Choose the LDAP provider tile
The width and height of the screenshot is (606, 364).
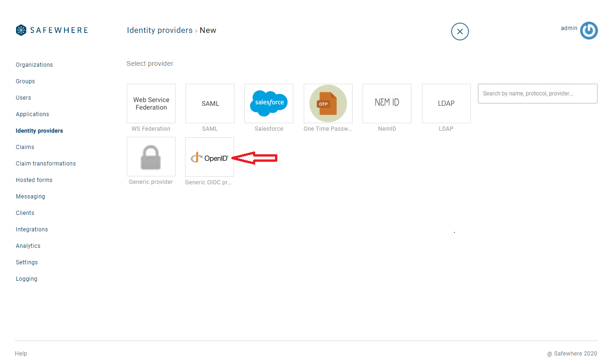pos(446,103)
